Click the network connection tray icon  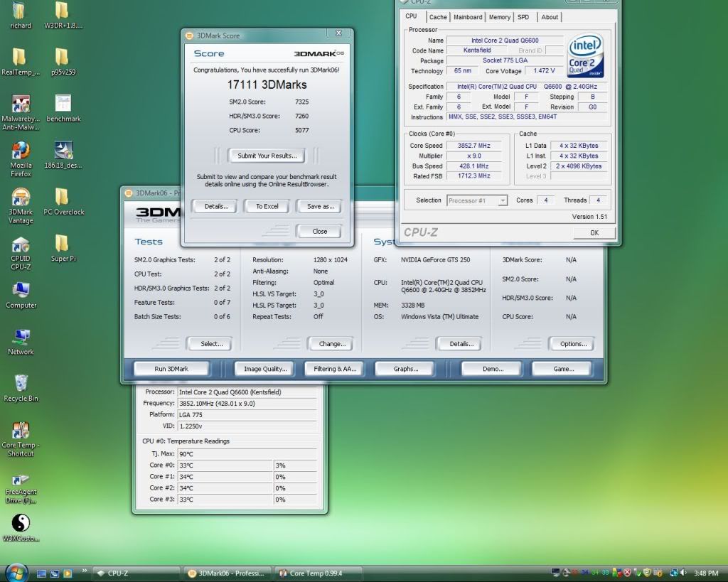[673, 573]
